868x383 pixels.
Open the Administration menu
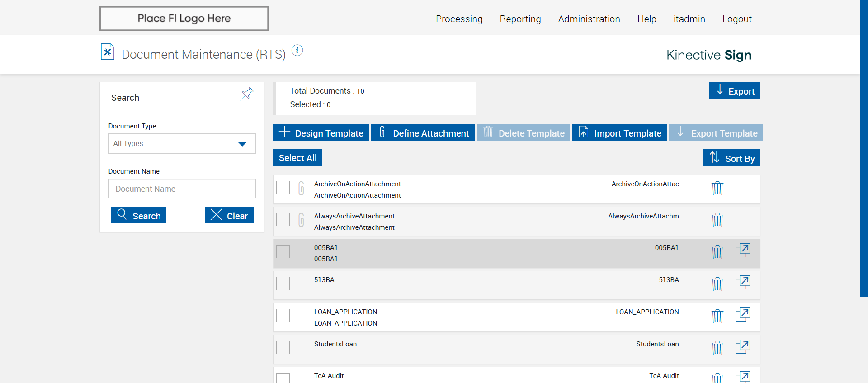point(589,19)
